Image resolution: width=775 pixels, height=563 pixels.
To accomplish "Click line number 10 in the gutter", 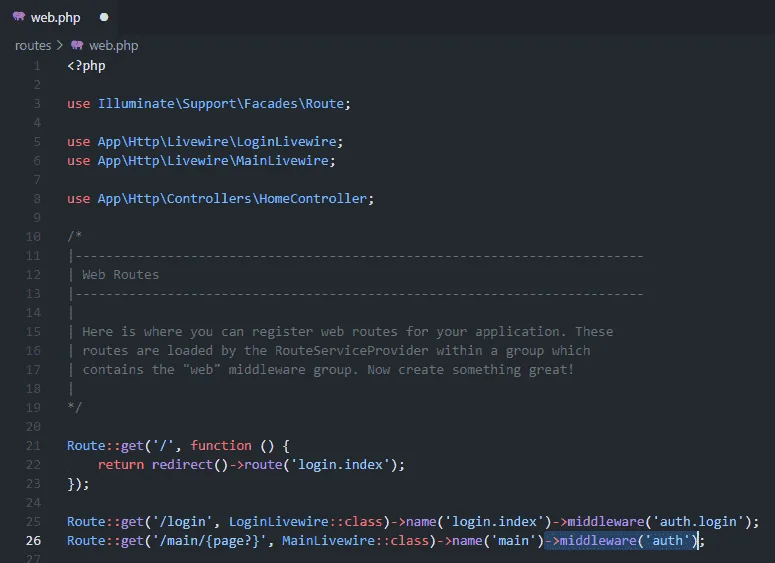I will [x=33, y=237].
